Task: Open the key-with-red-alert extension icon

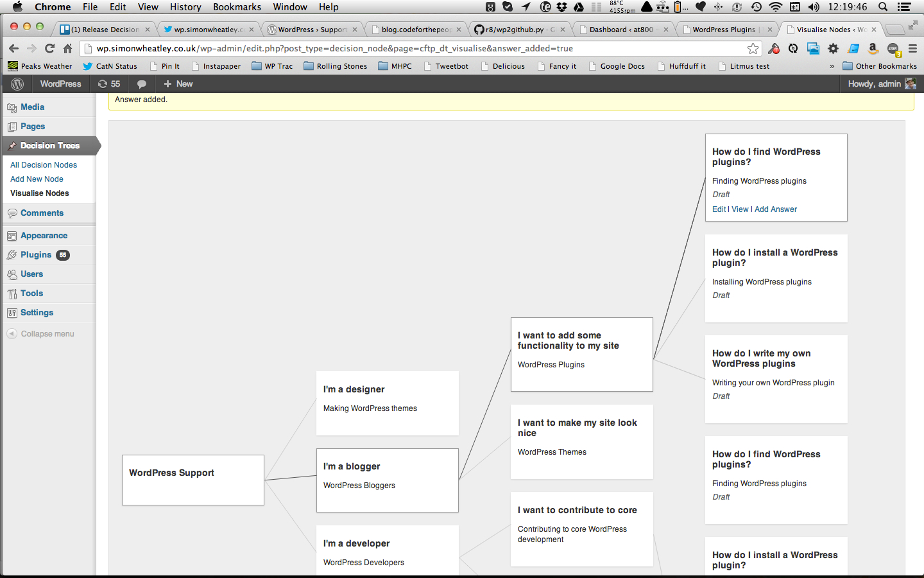Action: (774, 48)
